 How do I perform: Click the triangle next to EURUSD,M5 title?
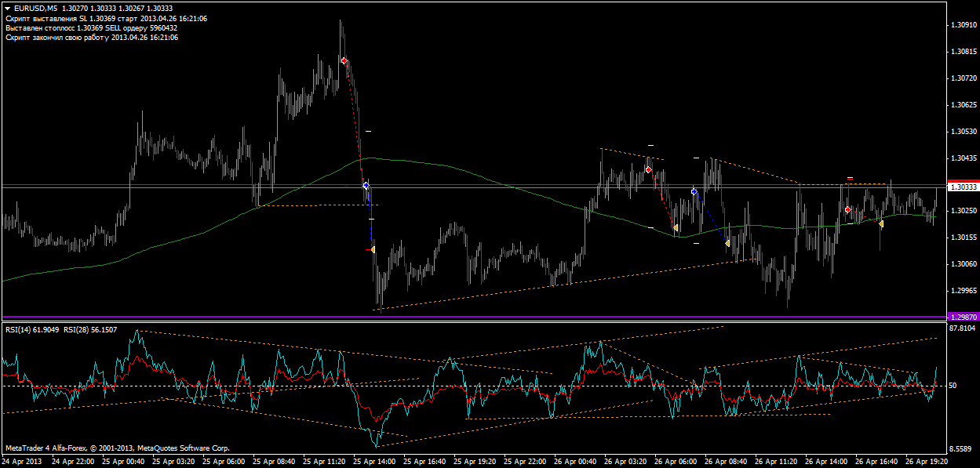click(x=7, y=9)
